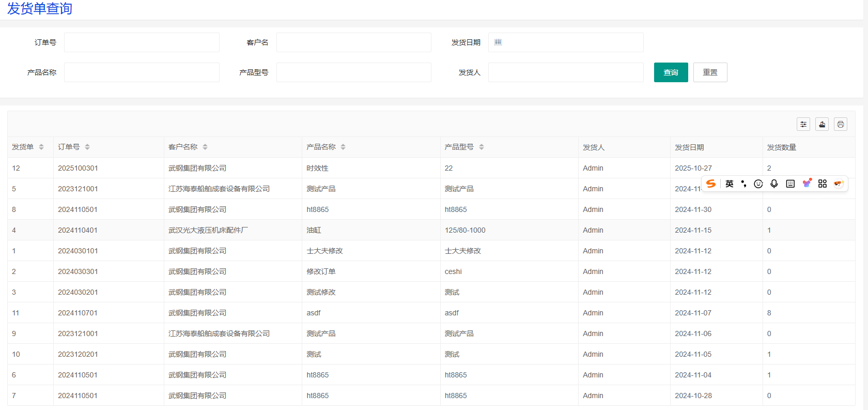Click ship date 2024-11-15
Viewport: 868px width, 410px height.
point(693,230)
